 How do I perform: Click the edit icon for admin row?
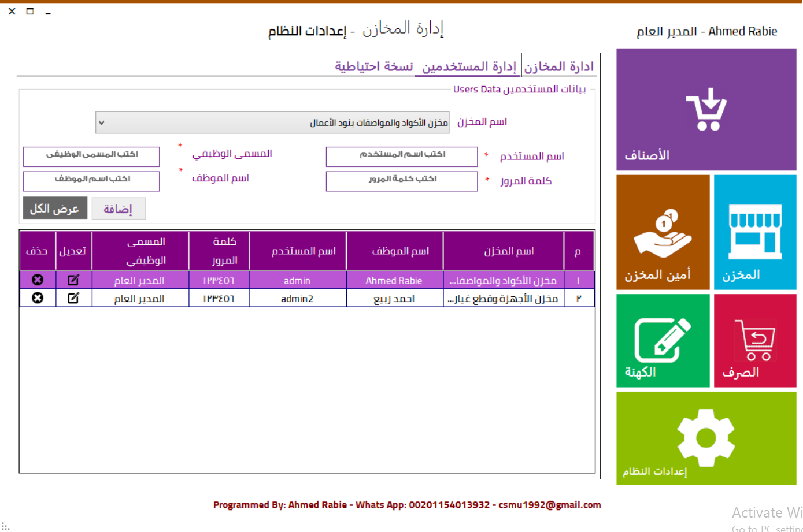73,280
